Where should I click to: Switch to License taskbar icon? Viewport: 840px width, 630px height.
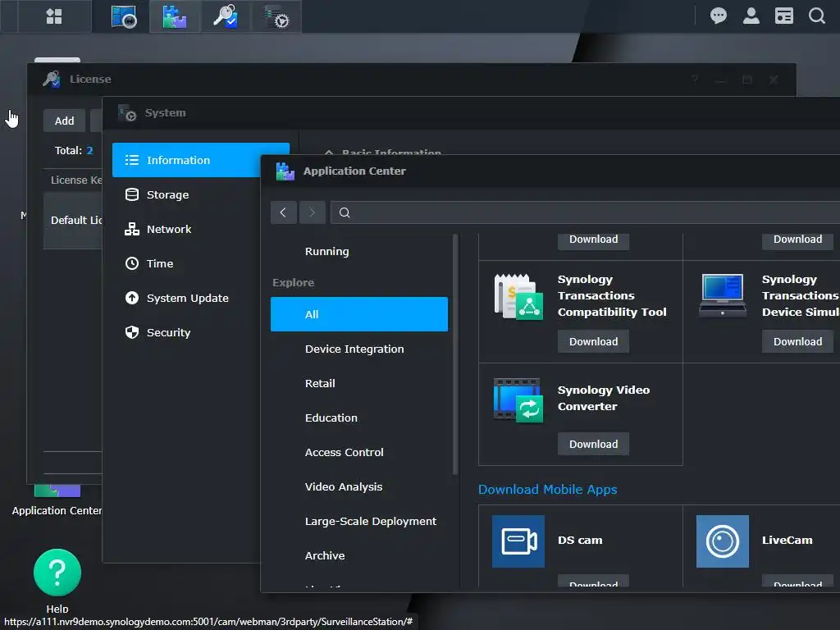click(226, 16)
